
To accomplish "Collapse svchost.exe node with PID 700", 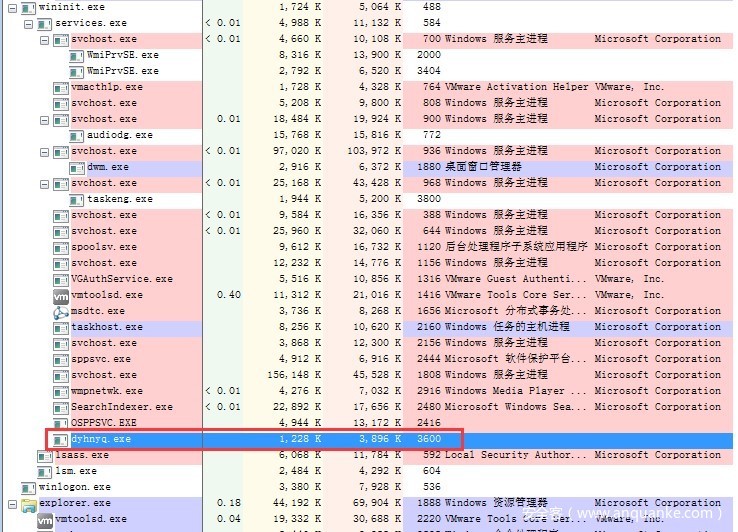I will [44, 39].
